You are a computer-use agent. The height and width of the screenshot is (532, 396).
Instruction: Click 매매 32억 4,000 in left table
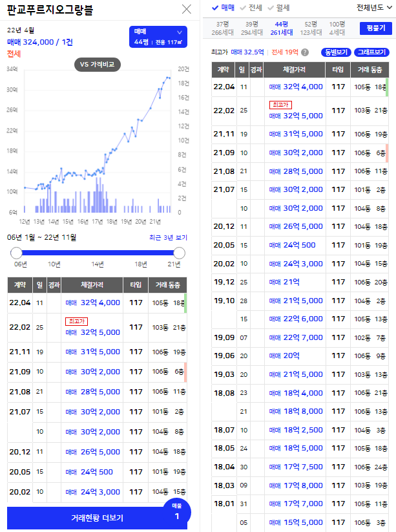pyautogui.click(x=92, y=303)
